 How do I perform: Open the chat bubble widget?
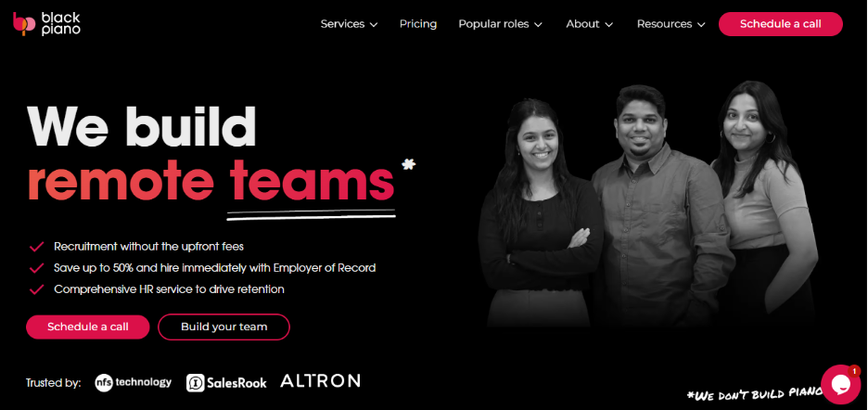click(840, 385)
